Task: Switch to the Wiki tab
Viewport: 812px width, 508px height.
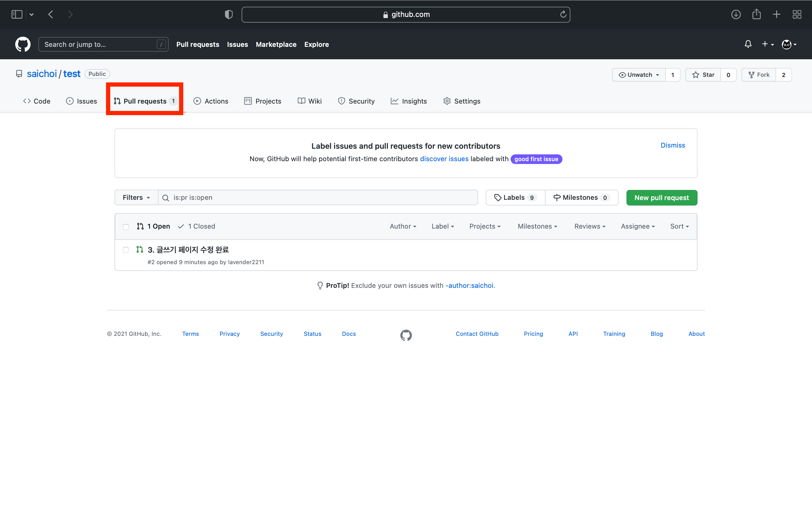Action: click(x=309, y=101)
